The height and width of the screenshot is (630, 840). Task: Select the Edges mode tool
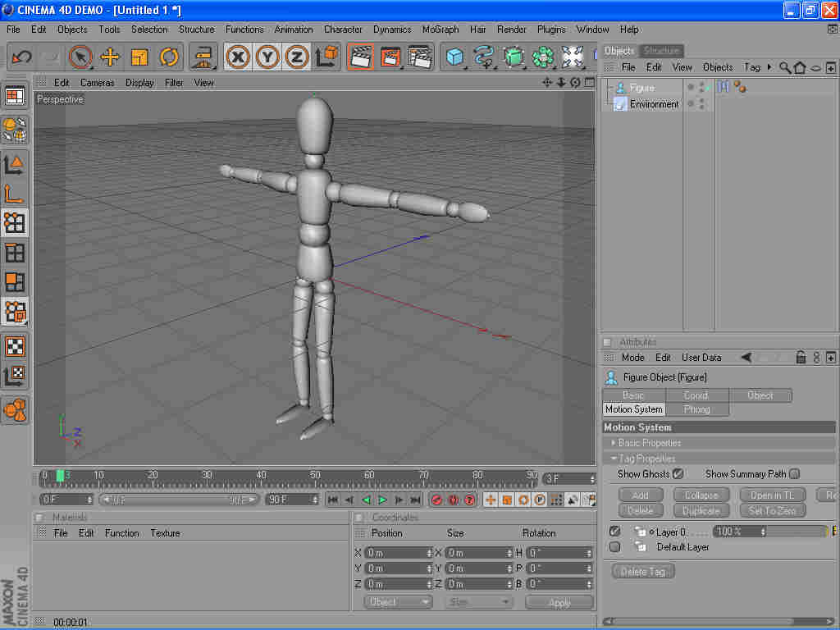coord(15,253)
